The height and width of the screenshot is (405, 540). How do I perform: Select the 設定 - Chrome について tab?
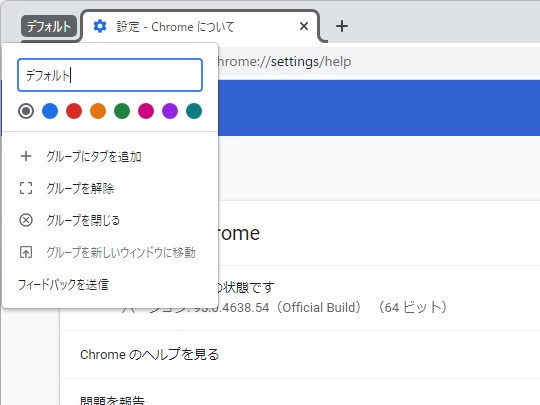point(201,27)
